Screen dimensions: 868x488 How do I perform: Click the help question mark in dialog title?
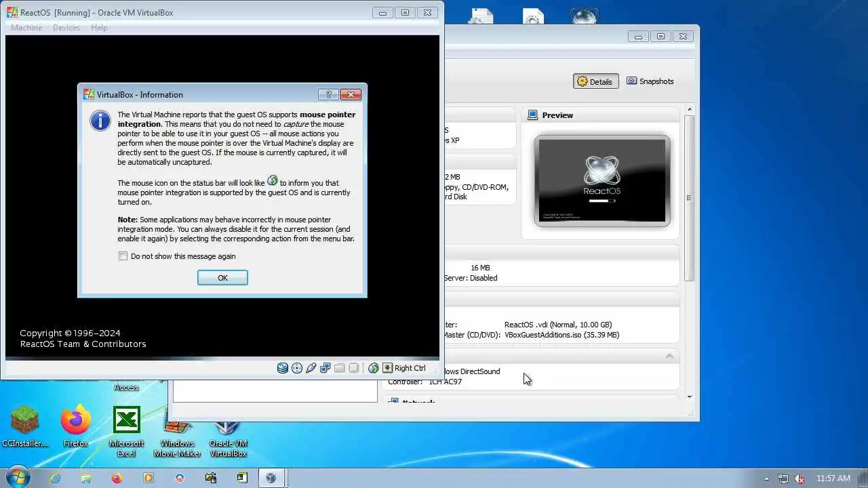pos(328,95)
